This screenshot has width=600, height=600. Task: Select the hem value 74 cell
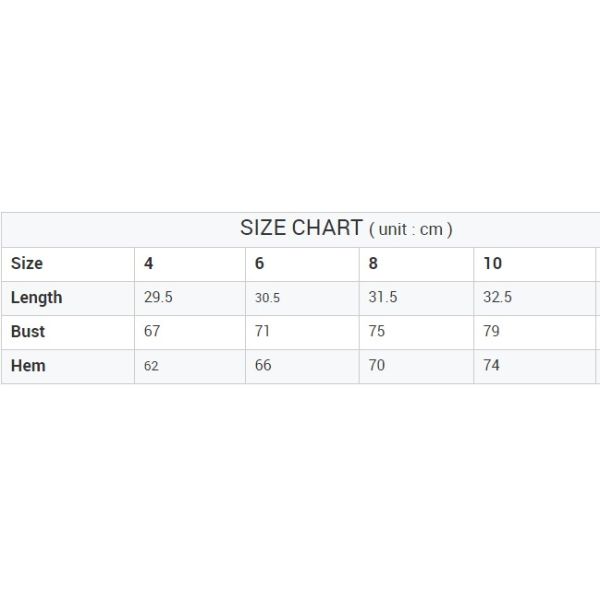pyautogui.click(x=491, y=365)
